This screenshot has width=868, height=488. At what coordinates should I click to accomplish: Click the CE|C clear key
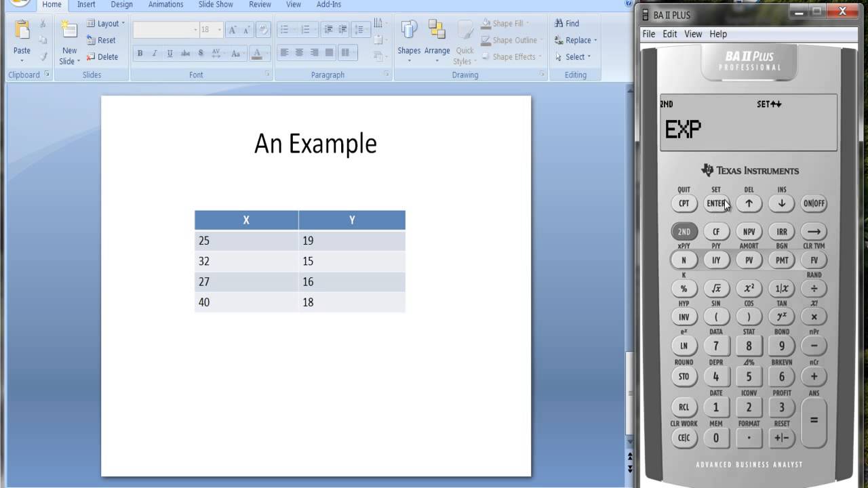[684, 438]
